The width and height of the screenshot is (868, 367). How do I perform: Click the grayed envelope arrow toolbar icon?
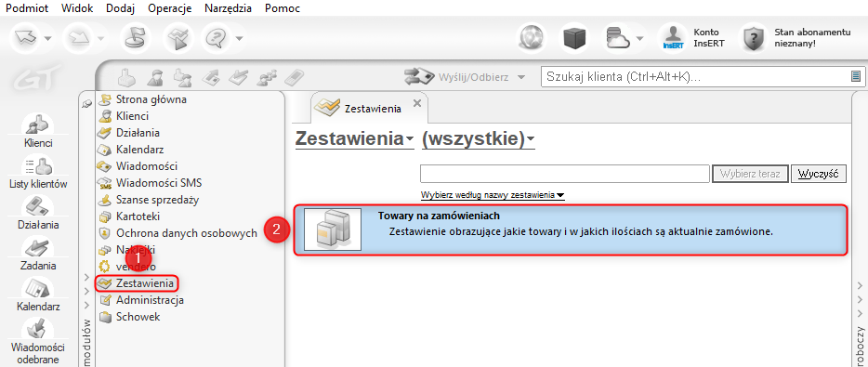pyautogui.click(x=212, y=77)
